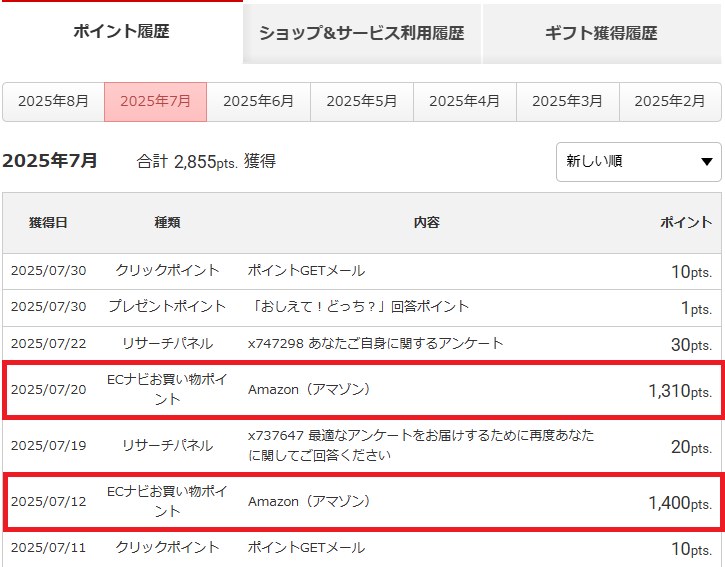Click the 2025/07/11 ポイントGETメール entry text
725x567 pixels.
306,548
